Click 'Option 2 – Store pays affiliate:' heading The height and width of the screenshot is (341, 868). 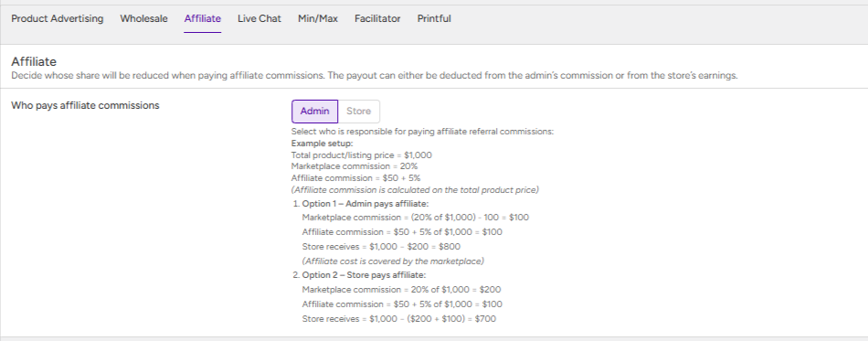[364, 275]
